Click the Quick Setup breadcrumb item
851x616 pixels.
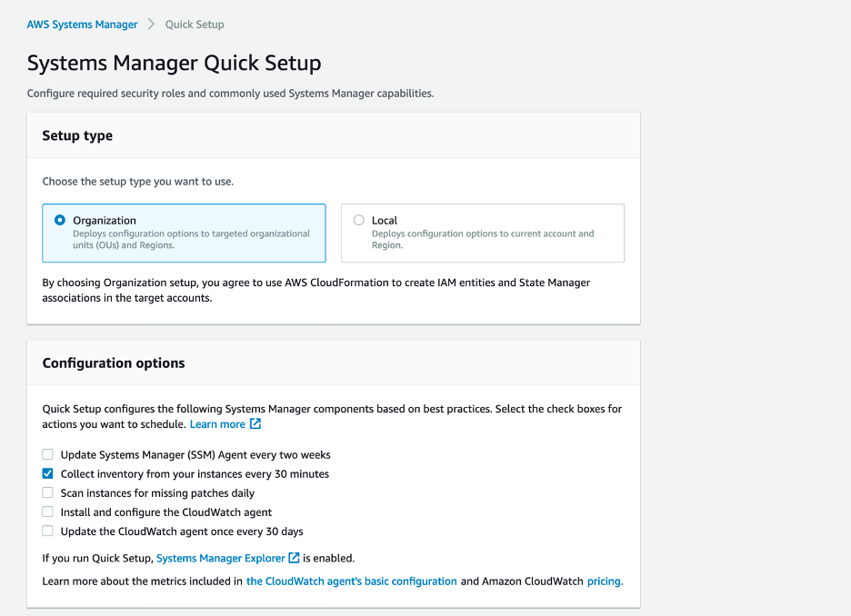coord(195,24)
